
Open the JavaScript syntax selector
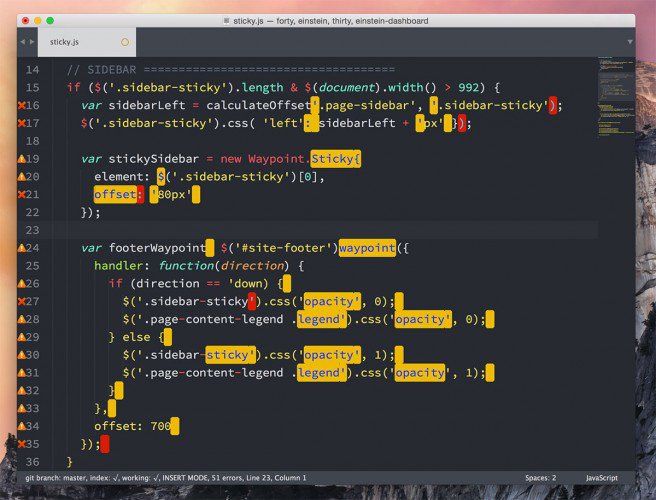click(602, 478)
